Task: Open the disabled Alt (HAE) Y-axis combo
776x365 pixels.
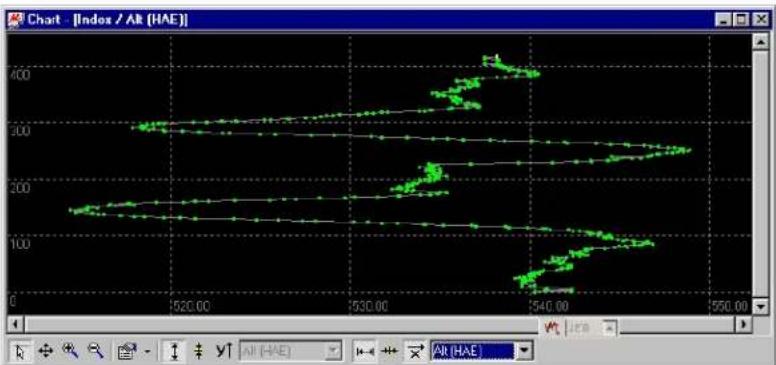Action: point(291,352)
